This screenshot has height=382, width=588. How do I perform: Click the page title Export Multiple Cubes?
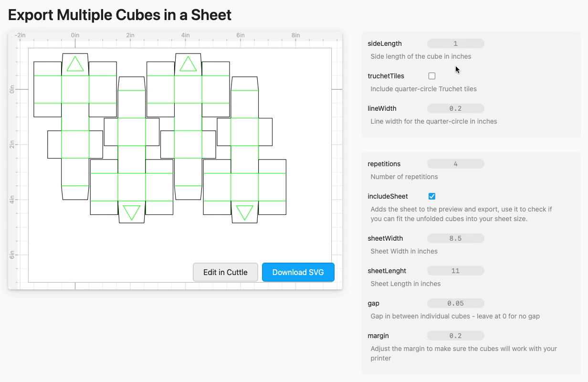tap(119, 15)
